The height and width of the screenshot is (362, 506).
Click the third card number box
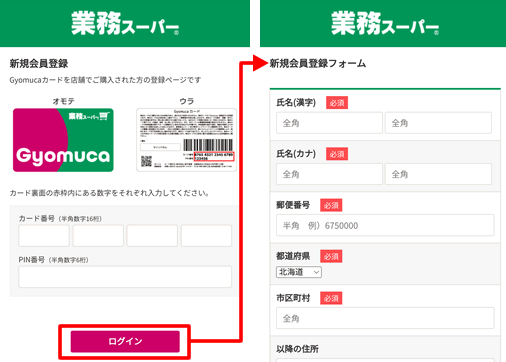pyautogui.click(x=152, y=235)
